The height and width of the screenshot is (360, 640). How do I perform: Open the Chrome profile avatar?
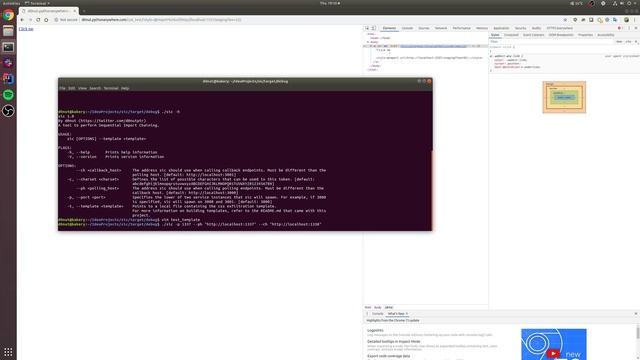pos(626,20)
